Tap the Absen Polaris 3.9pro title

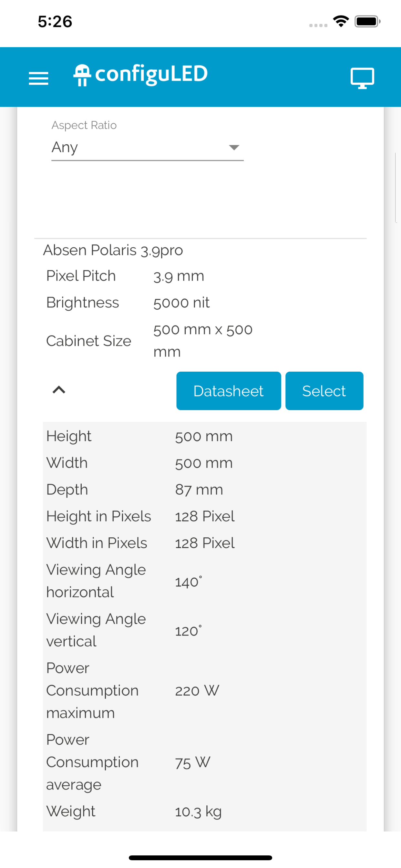click(x=113, y=250)
